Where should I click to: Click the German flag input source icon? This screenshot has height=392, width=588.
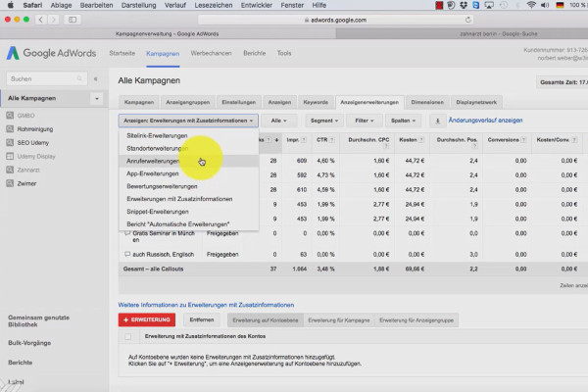[x=560, y=5]
